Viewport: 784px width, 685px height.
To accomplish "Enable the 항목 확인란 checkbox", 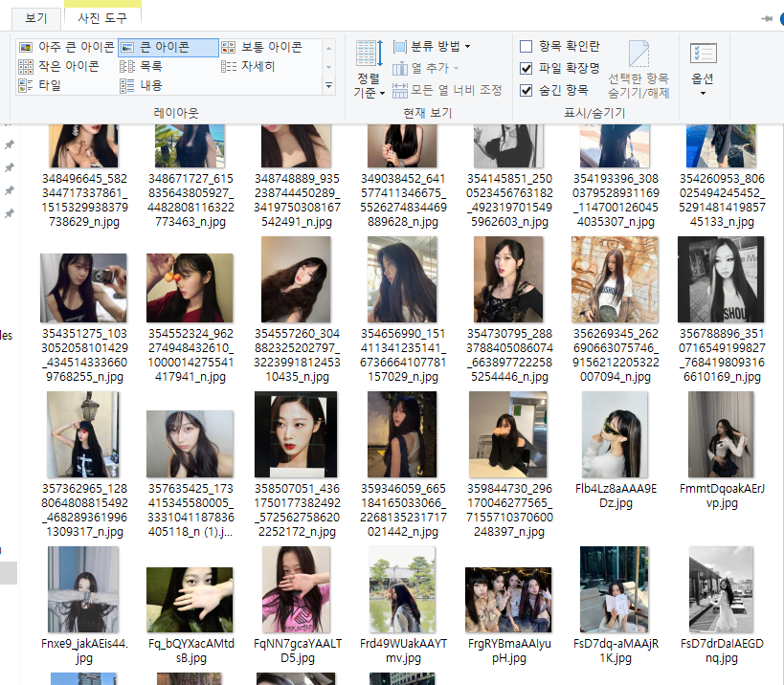I will (x=526, y=46).
